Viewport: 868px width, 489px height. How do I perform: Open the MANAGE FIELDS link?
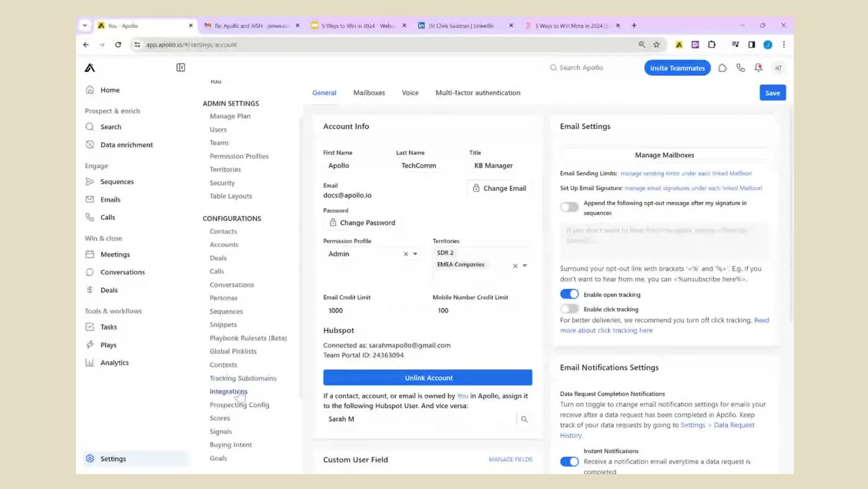point(510,459)
